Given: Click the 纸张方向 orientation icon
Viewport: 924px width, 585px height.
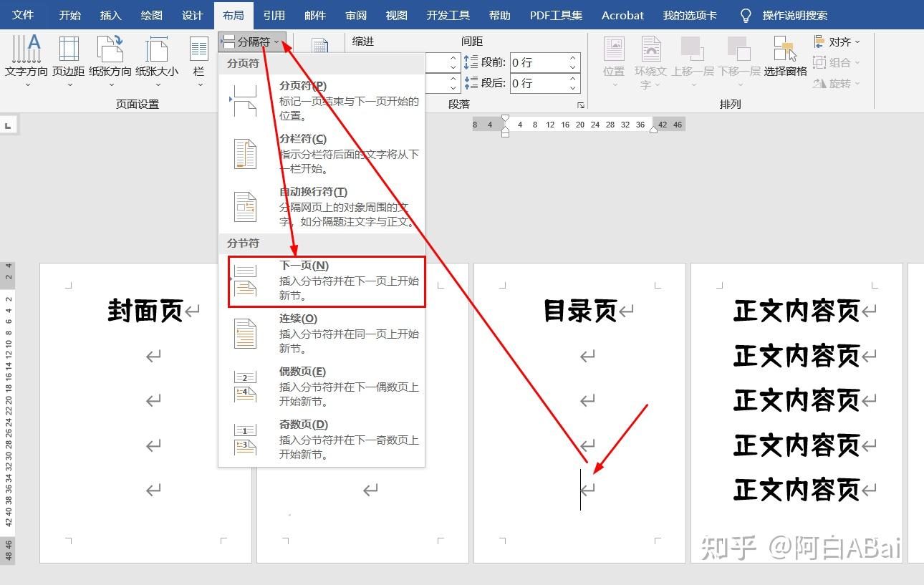Looking at the screenshot, I should click(x=110, y=50).
